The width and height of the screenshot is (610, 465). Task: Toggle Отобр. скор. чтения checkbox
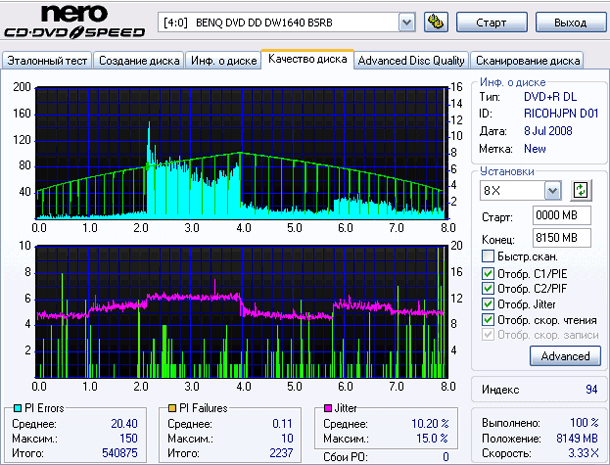click(x=488, y=320)
